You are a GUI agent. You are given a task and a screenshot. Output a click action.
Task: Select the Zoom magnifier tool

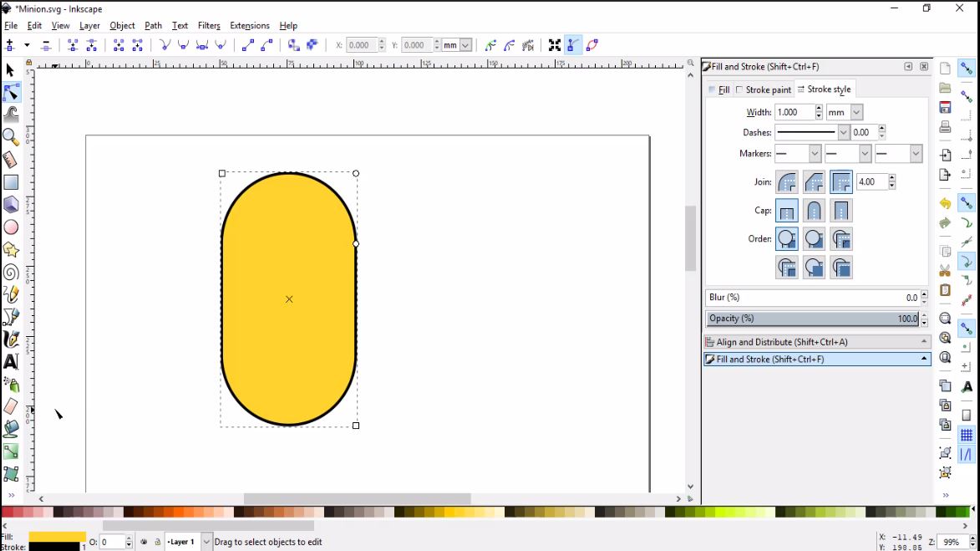click(11, 137)
